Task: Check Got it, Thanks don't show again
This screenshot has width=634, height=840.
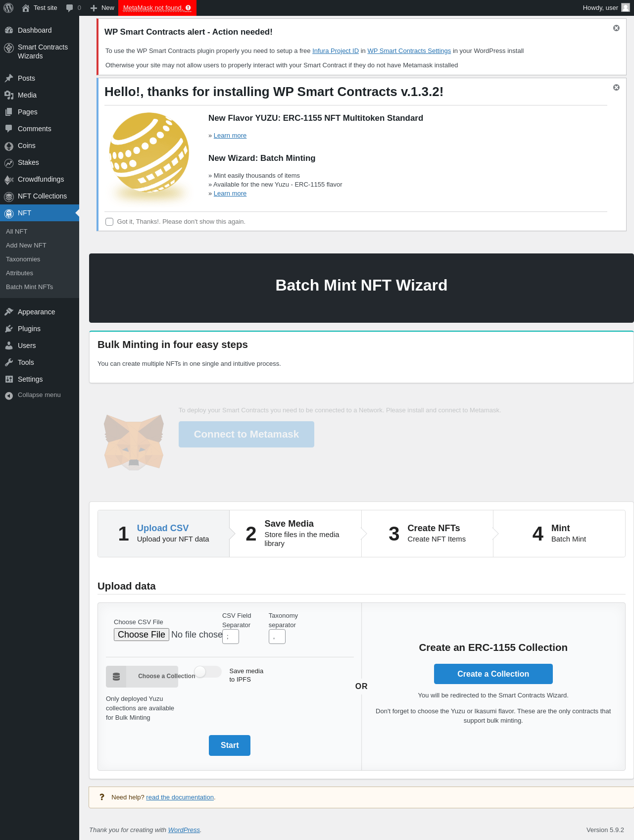Action: click(x=109, y=222)
